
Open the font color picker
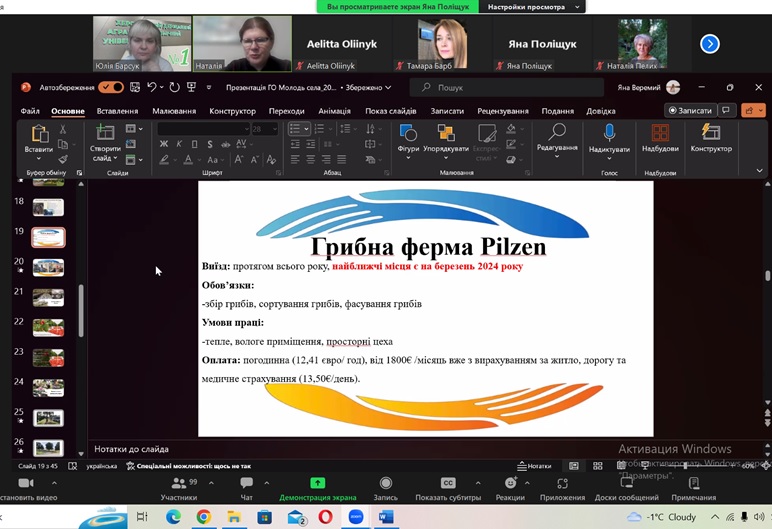click(x=188, y=160)
